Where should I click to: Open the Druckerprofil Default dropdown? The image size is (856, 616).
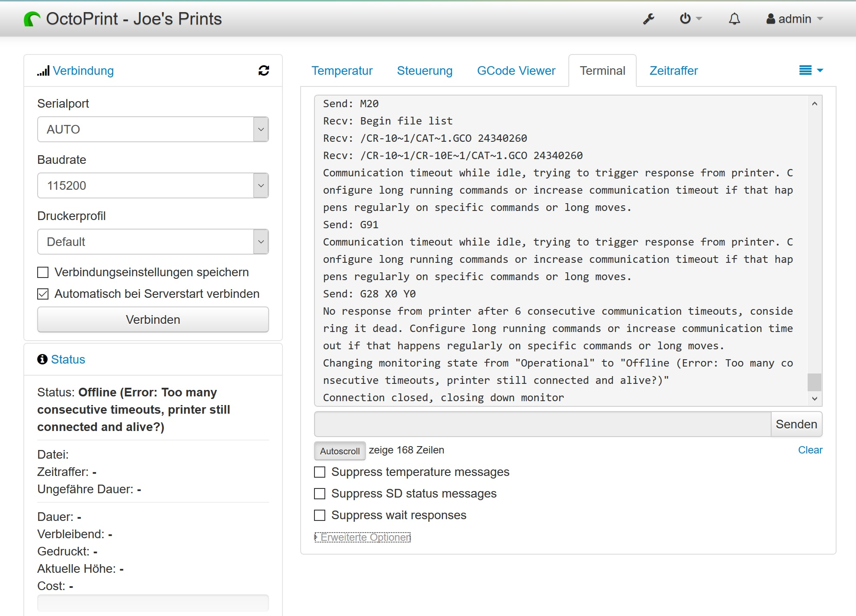(x=153, y=242)
